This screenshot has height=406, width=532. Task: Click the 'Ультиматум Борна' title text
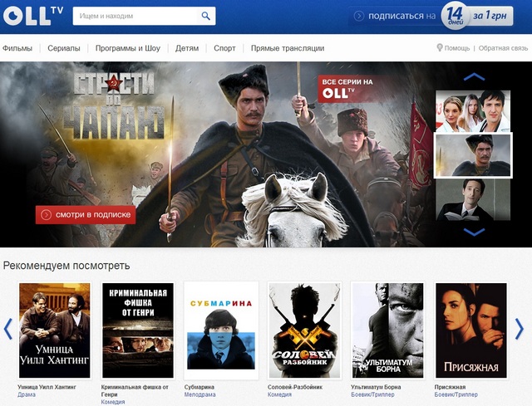(376, 387)
